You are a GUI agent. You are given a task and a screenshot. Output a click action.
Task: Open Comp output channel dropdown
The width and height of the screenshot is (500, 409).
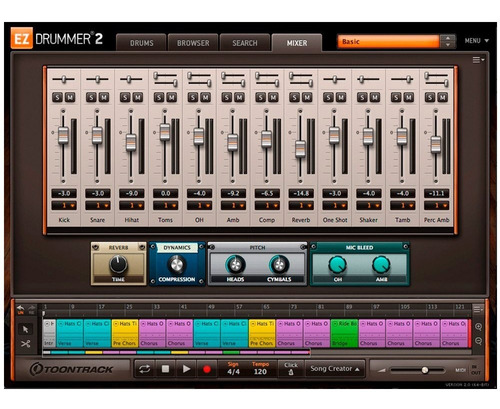(x=267, y=206)
